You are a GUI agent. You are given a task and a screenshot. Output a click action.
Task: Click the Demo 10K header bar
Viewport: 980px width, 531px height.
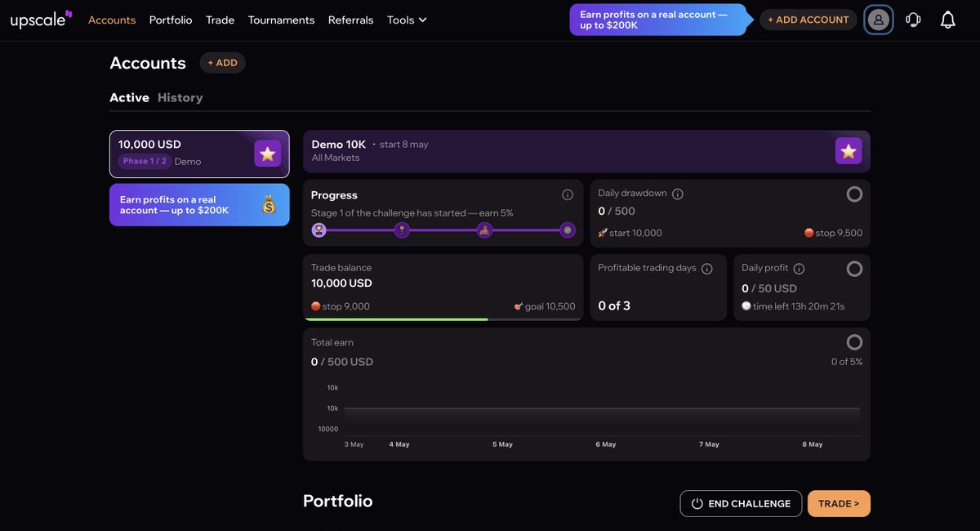tap(586, 151)
